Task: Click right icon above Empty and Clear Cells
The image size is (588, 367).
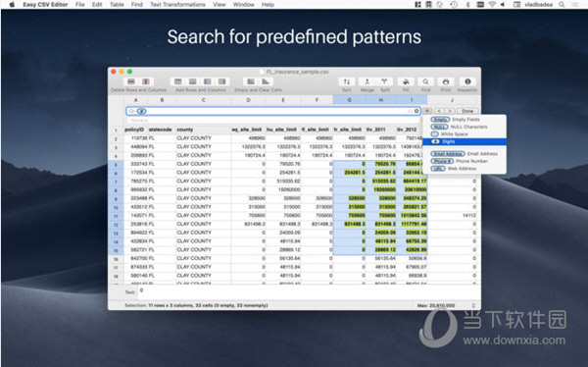Action: click(x=266, y=81)
